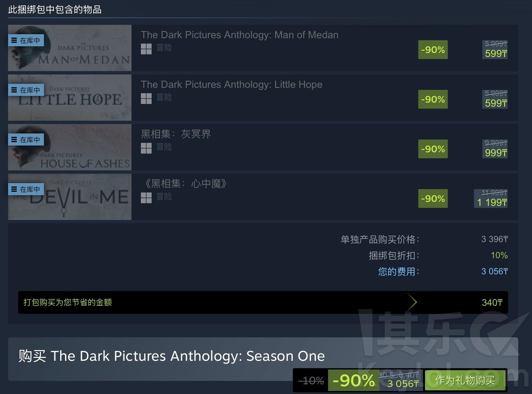Click Windows icon under Little Hope
The width and height of the screenshot is (532, 394).
coord(146,99)
